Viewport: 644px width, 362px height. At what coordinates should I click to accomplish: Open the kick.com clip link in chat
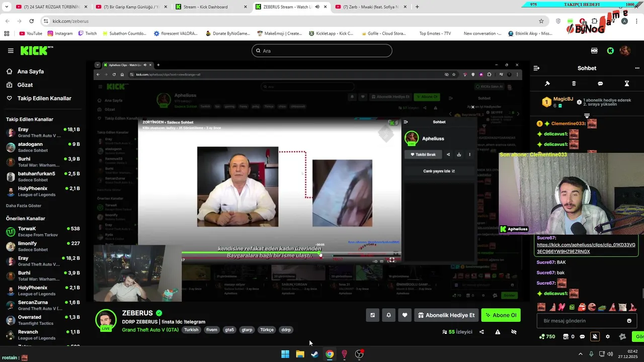(x=586, y=248)
